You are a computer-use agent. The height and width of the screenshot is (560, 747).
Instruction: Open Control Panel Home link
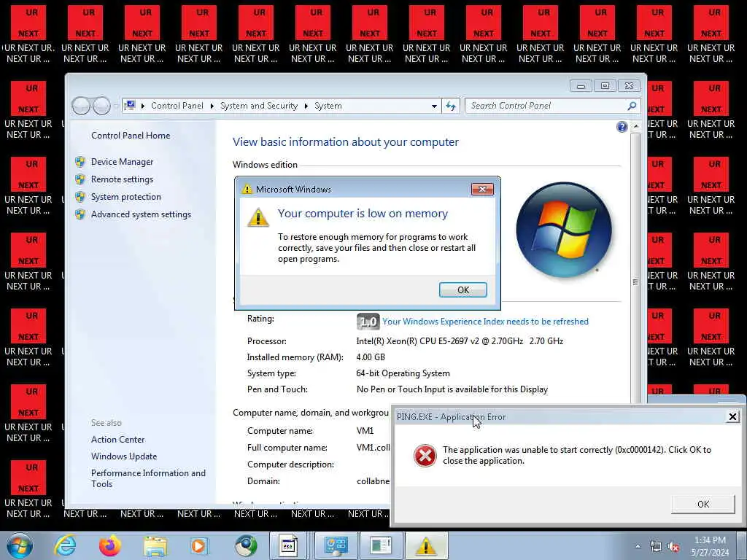click(x=131, y=135)
